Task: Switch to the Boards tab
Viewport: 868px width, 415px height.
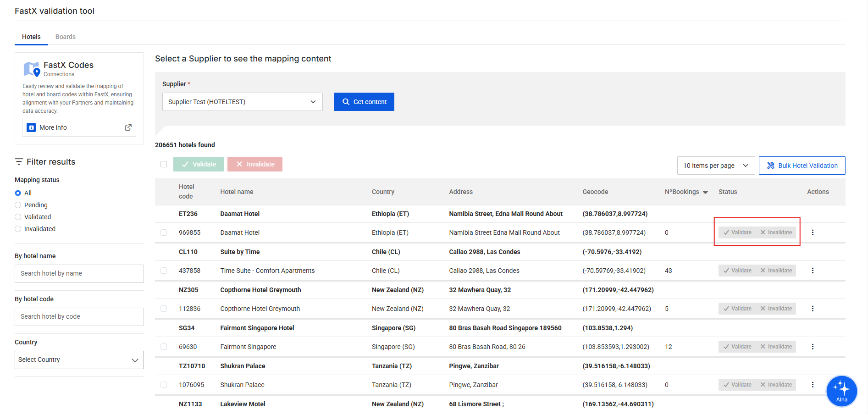Action: 65,36
